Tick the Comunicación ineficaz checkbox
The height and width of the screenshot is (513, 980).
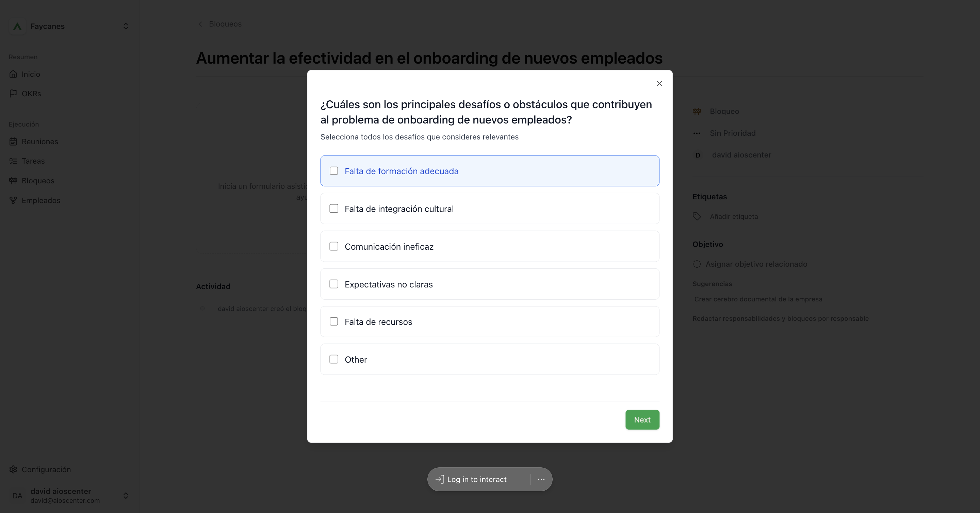pyautogui.click(x=333, y=246)
